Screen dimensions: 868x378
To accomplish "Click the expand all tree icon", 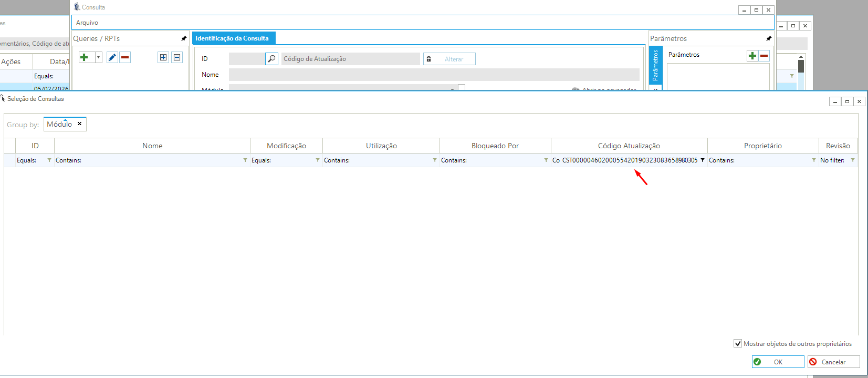I will pyautogui.click(x=163, y=57).
